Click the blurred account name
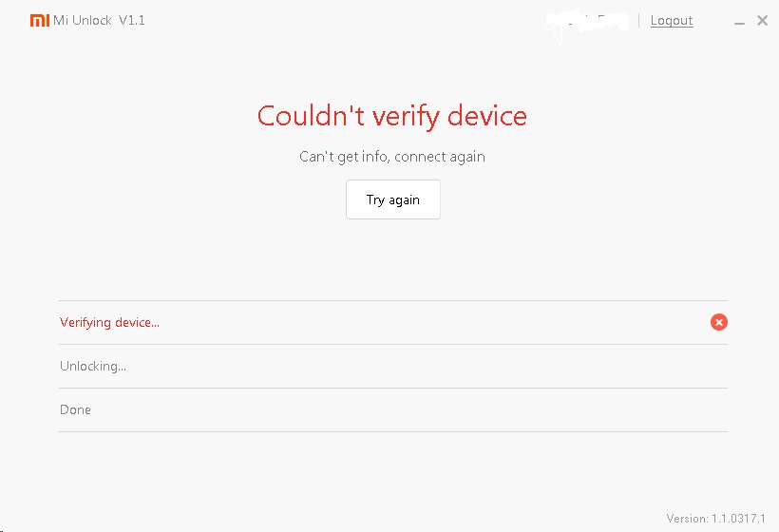The image size is (779, 532). pos(587,21)
